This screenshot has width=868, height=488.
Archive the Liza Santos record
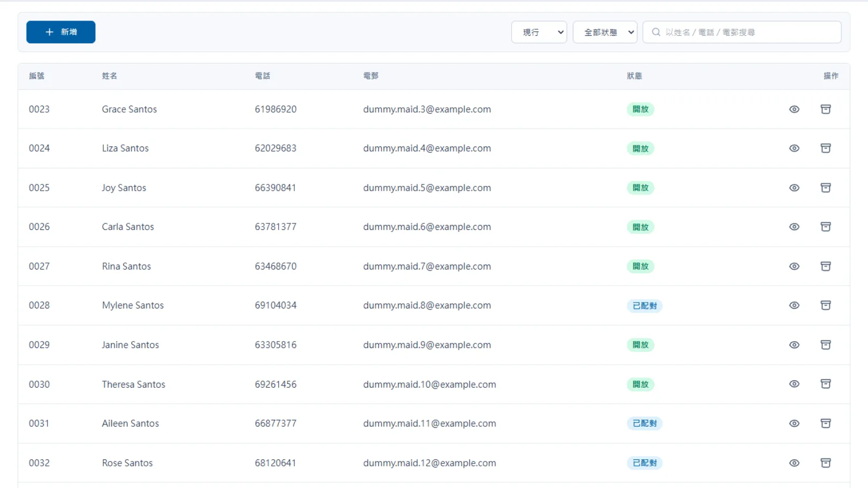(826, 148)
